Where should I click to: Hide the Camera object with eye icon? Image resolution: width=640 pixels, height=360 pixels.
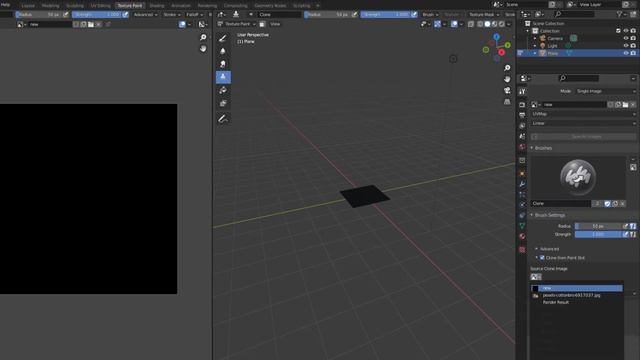click(x=626, y=38)
